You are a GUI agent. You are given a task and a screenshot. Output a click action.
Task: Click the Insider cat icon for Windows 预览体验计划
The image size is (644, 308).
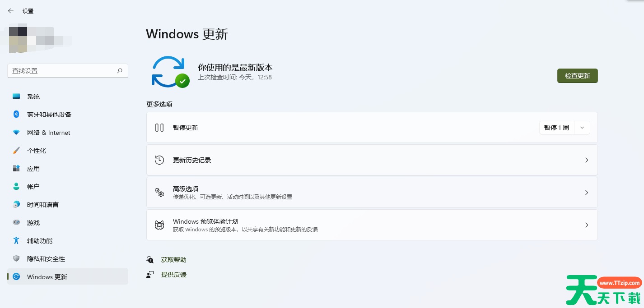coord(159,225)
